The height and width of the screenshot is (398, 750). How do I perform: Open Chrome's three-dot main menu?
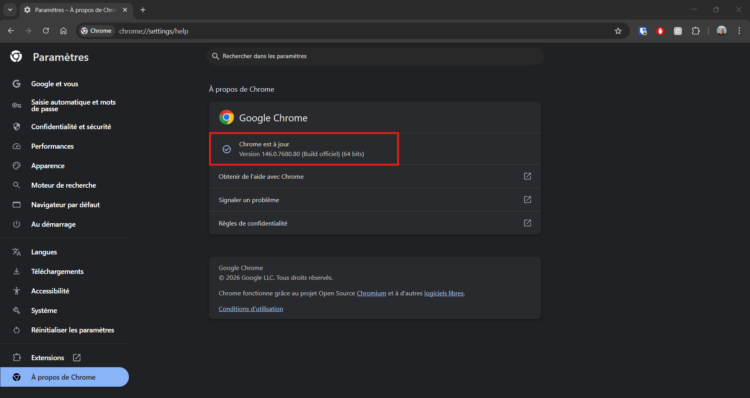(x=739, y=31)
